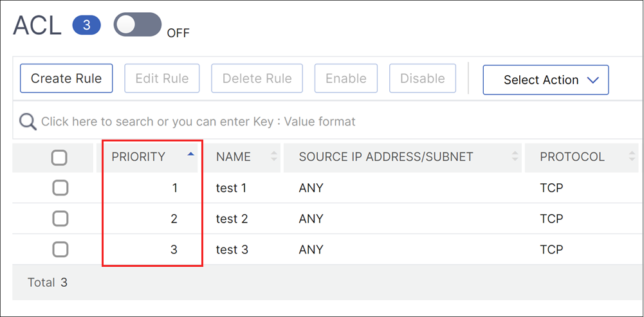Click the ACL count badge 3
The width and height of the screenshot is (644, 317).
coord(87,26)
